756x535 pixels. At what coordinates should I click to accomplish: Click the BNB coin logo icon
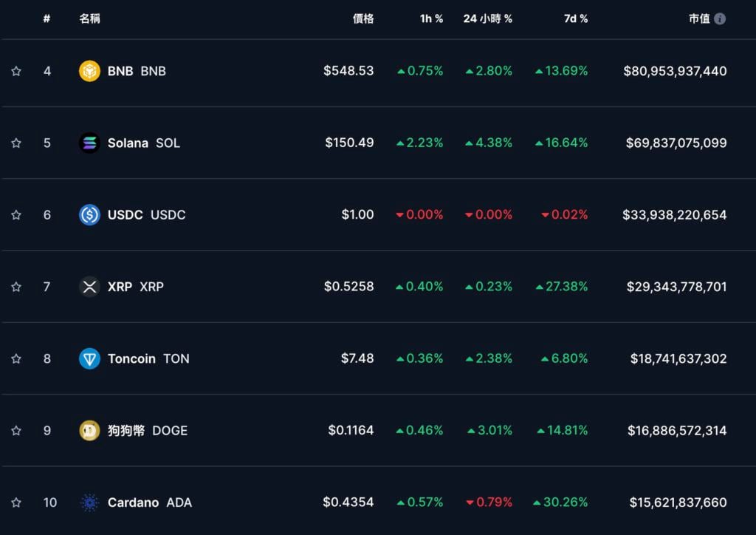click(89, 71)
